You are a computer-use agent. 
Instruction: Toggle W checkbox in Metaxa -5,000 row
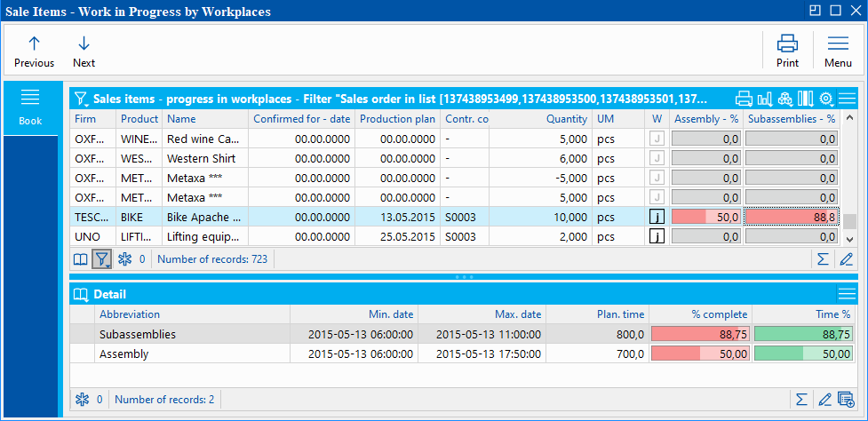(x=657, y=178)
